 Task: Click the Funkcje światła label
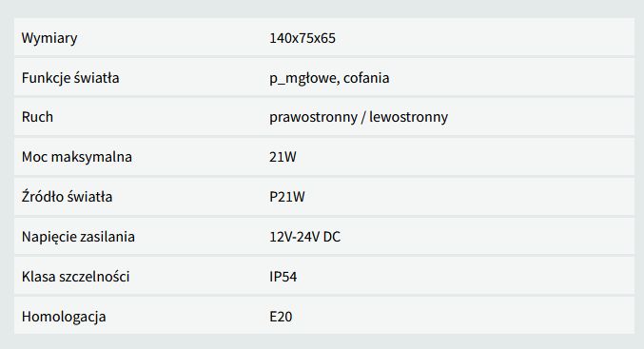[x=70, y=78]
